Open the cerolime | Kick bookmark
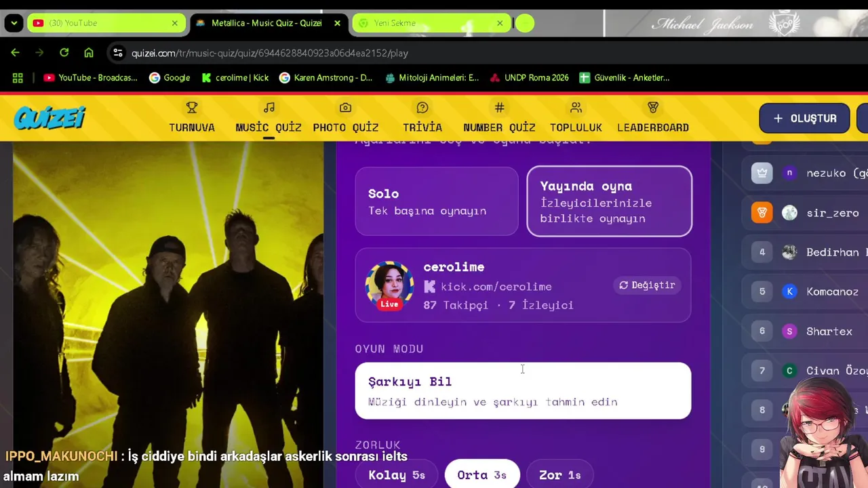This screenshot has width=868, height=488. pos(235,78)
